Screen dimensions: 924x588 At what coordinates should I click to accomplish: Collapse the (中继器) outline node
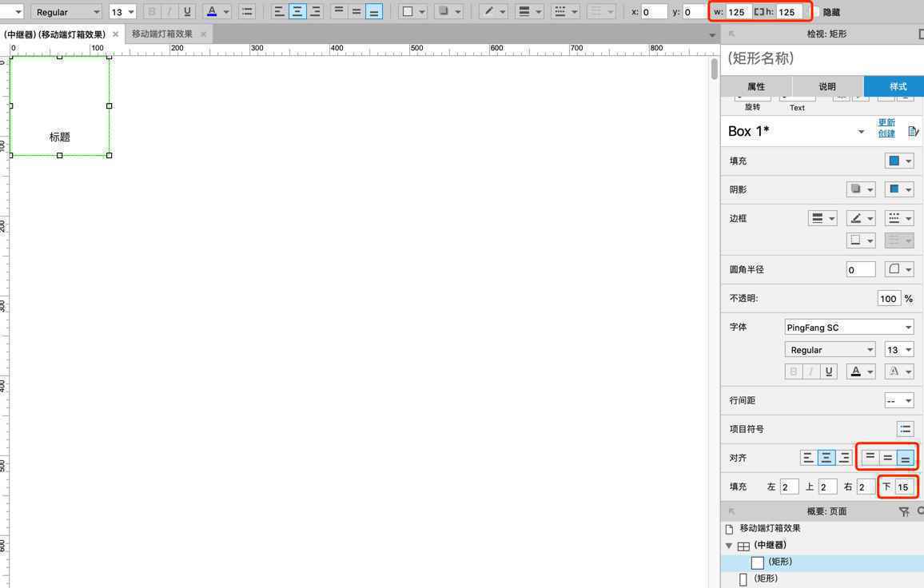tap(729, 546)
